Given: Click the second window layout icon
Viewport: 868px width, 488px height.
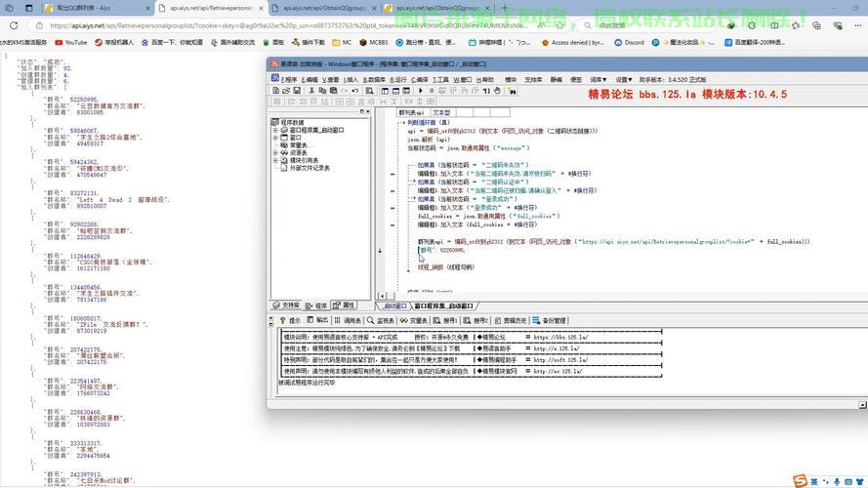Looking at the screenshot, I should point(395,91).
